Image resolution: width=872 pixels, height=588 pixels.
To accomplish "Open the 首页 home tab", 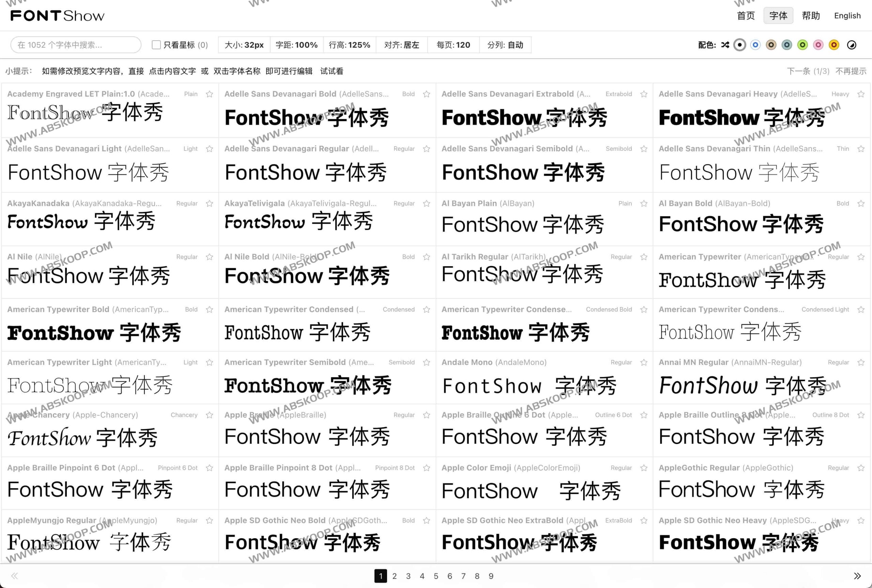I will tap(746, 16).
